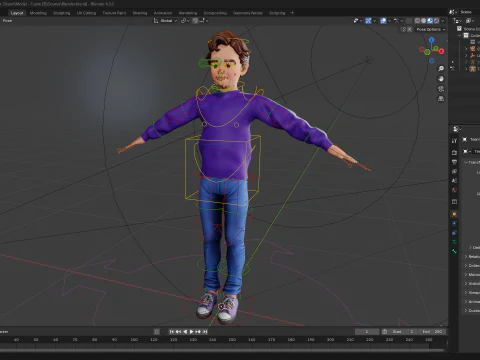Open the pivot point dropdown

click(185, 21)
